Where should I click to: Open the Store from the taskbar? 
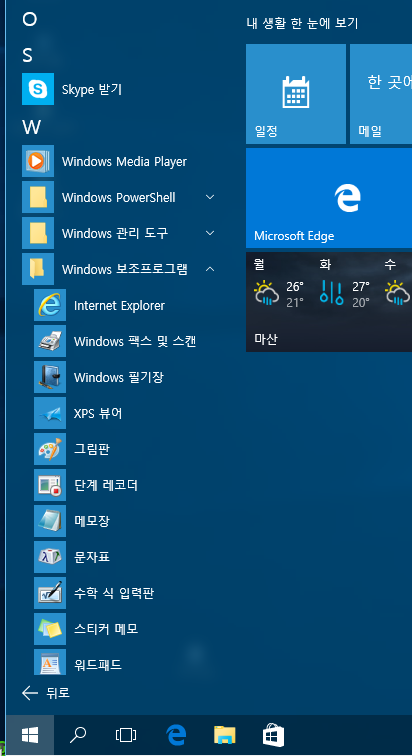[273, 735]
